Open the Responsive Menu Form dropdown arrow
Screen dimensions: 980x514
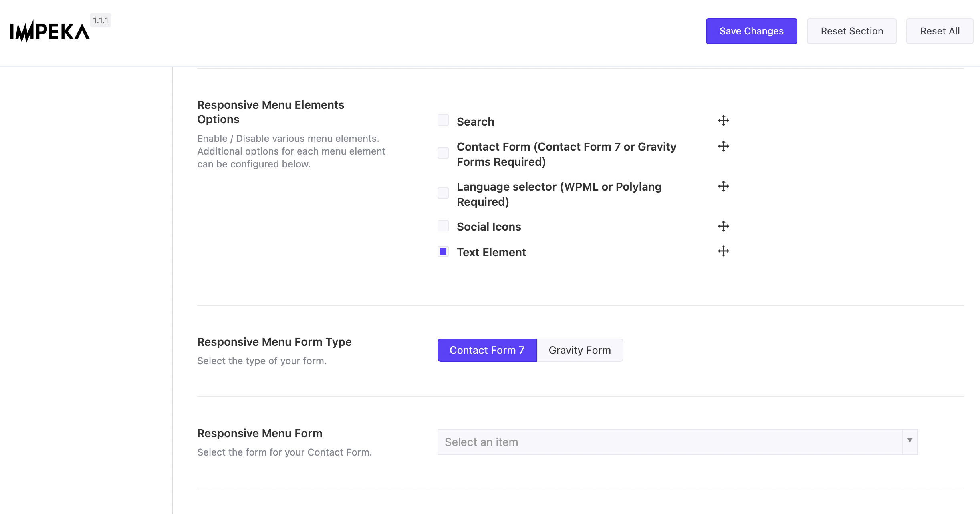910,441
